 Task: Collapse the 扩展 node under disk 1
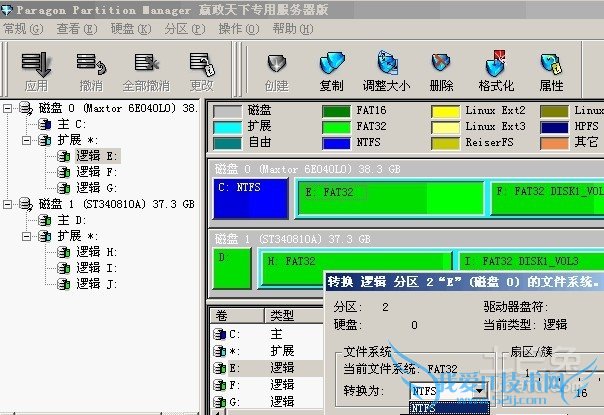26,236
